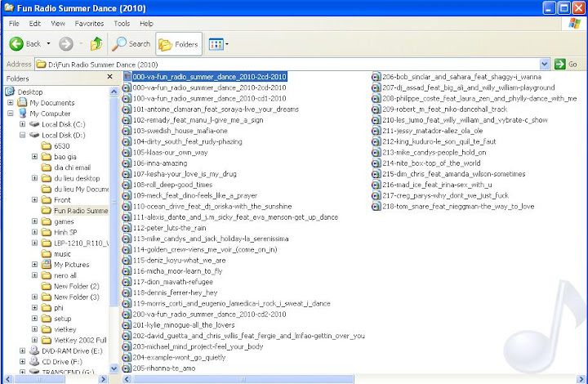This screenshot has height=384, width=588.
Task: Click file list horizontal scrollbar thumb
Action: click(243, 379)
